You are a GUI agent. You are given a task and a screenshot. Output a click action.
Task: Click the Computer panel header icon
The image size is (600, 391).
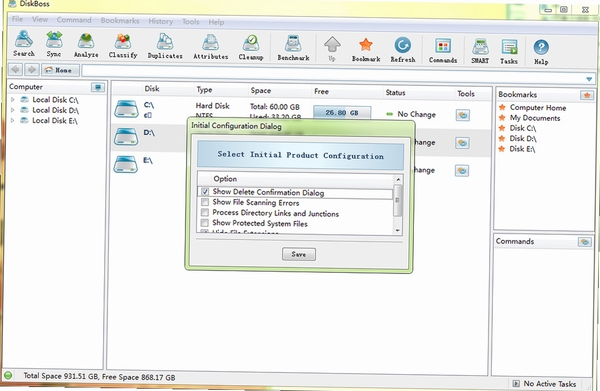click(98, 88)
